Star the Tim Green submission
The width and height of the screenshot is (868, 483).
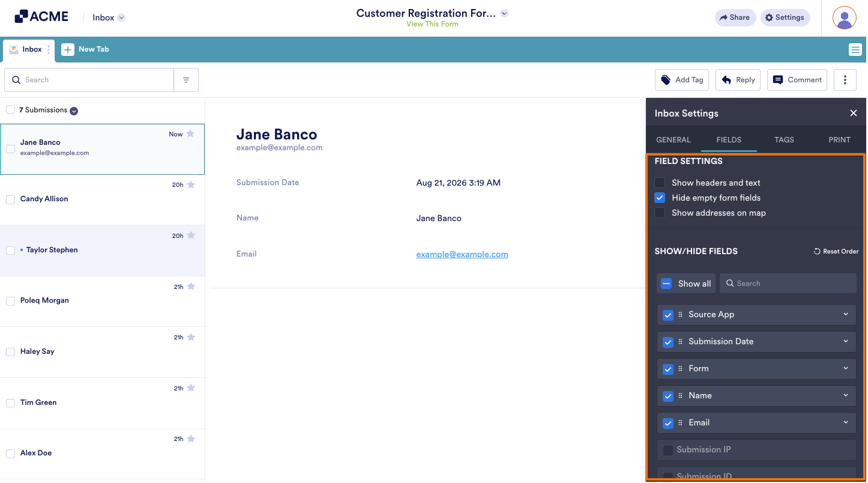point(191,388)
